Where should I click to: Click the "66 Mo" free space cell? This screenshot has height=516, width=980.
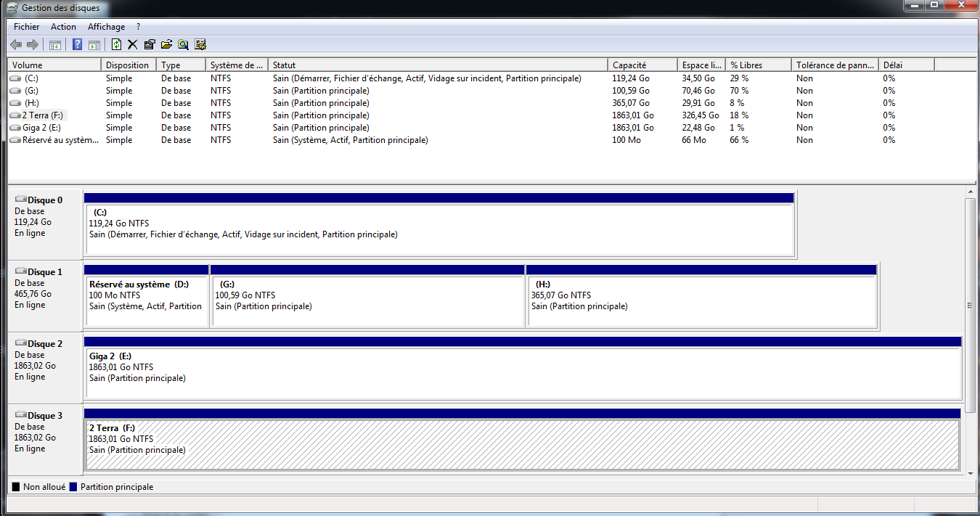click(694, 140)
